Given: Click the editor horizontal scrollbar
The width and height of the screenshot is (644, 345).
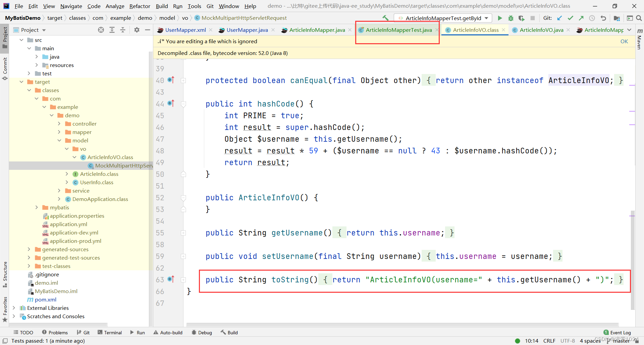Looking at the screenshot, I should click(x=402, y=325).
